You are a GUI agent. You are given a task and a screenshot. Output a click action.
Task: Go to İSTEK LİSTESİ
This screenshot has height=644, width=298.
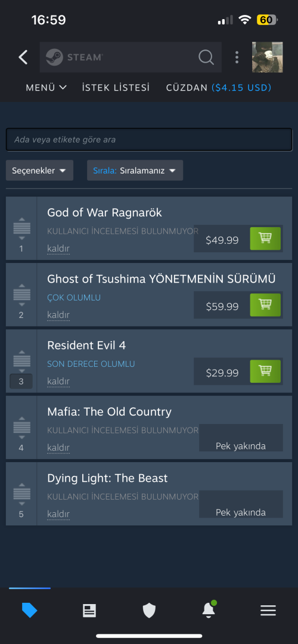[x=116, y=88]
